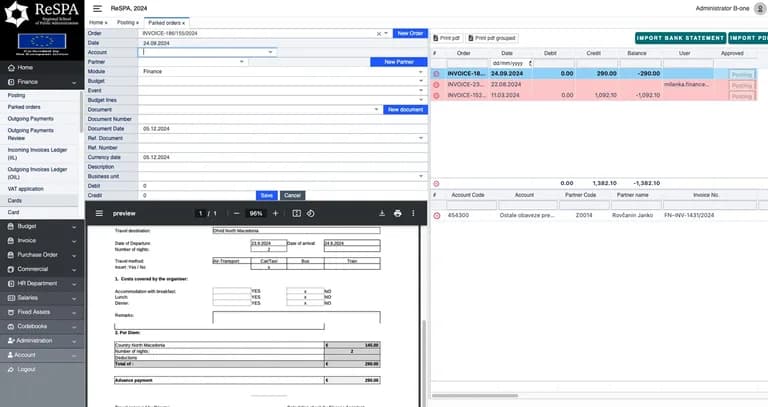Click the Import Bank Statement button

pyautogui.click(x=680, y=38)
